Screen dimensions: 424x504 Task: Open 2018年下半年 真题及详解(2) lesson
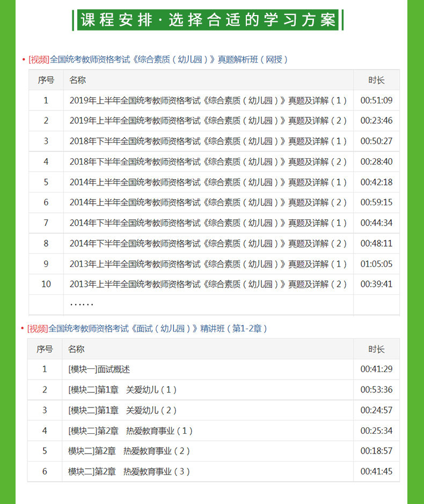pyautogui.click(x=208, y=161)
